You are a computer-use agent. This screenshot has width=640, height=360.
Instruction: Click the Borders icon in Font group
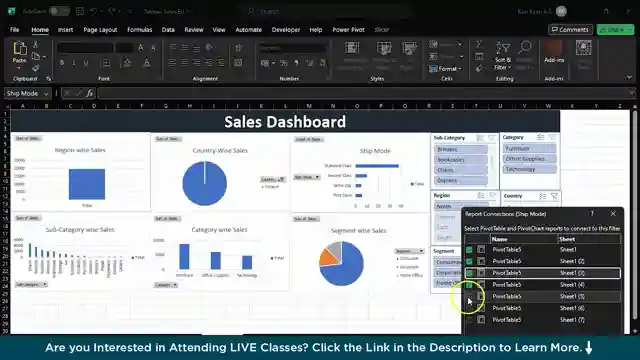click(106, 63)
